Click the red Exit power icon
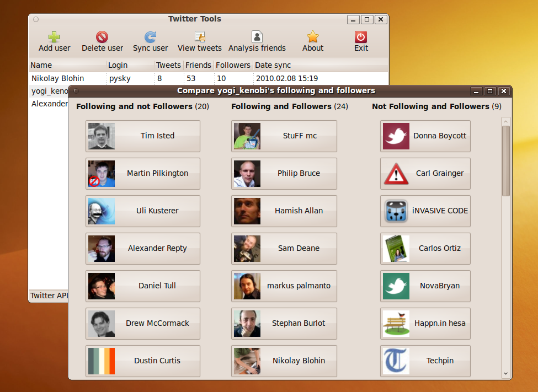Viewport: 538px width, 392px height. coord(361,37)
